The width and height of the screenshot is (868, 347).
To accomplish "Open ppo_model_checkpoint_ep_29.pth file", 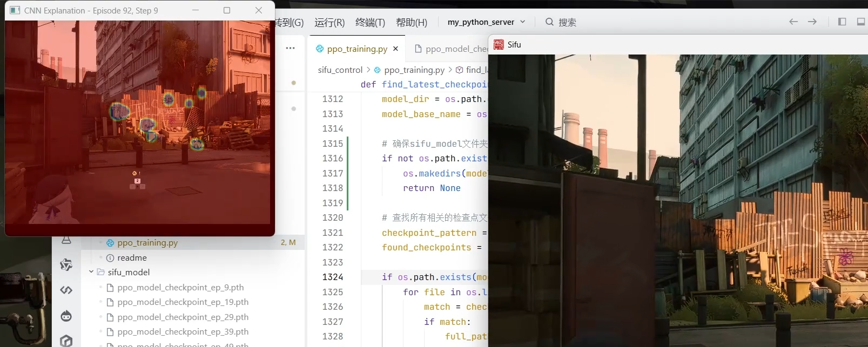I will [x=193, y=317].
